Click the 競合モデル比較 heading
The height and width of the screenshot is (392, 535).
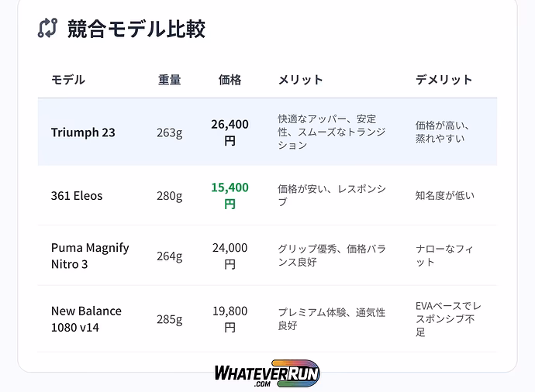(x=136, y=29)
